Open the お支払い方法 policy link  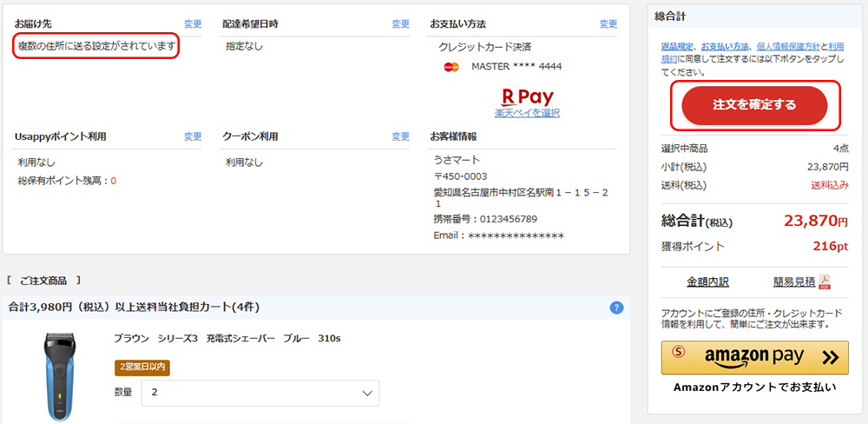725,46
